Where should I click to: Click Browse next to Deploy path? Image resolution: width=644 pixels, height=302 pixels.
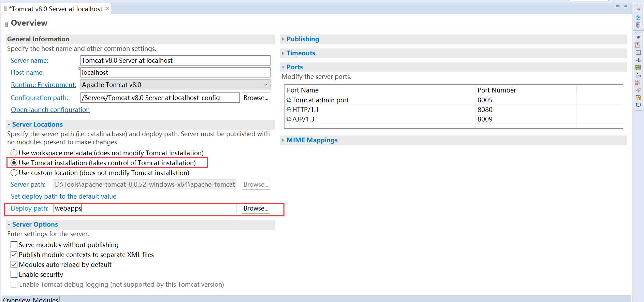click(256, 208)
